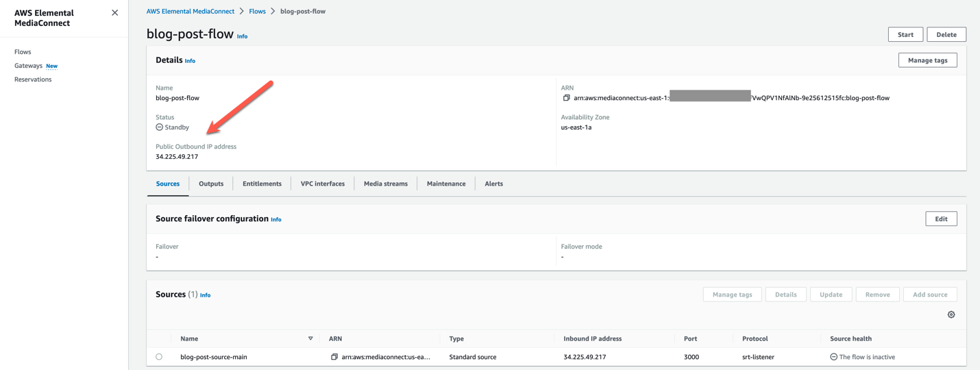Select the blog-post-source-main radio button
This screenshot has height=370, width=980.
159,357
